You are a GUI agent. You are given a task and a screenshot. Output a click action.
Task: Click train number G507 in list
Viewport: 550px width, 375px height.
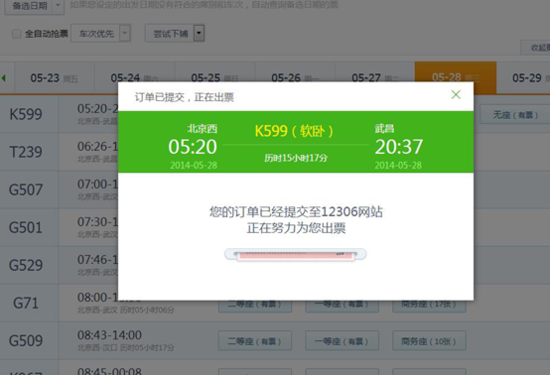[26, 190]
